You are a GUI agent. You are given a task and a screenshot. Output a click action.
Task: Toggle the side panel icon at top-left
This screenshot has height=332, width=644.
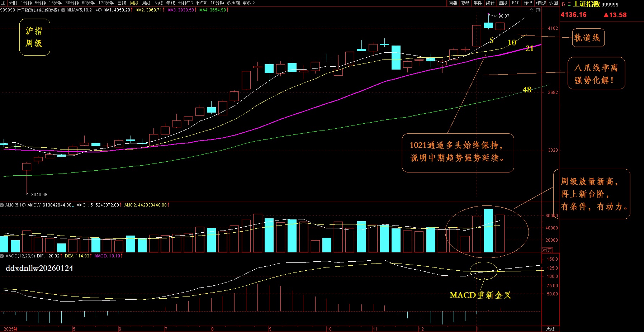click(x=4, y=3)
